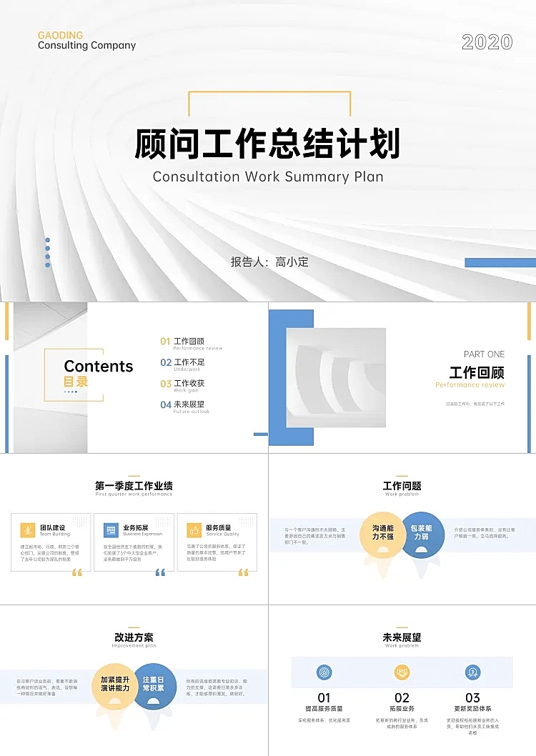The image size is (536, 756).
Task: Click the GAODING company name text
Action: click(60, 35)
